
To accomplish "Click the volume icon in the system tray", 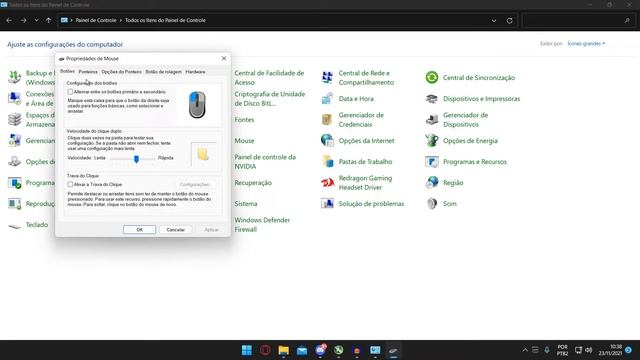I will click(x=589, y=350).
